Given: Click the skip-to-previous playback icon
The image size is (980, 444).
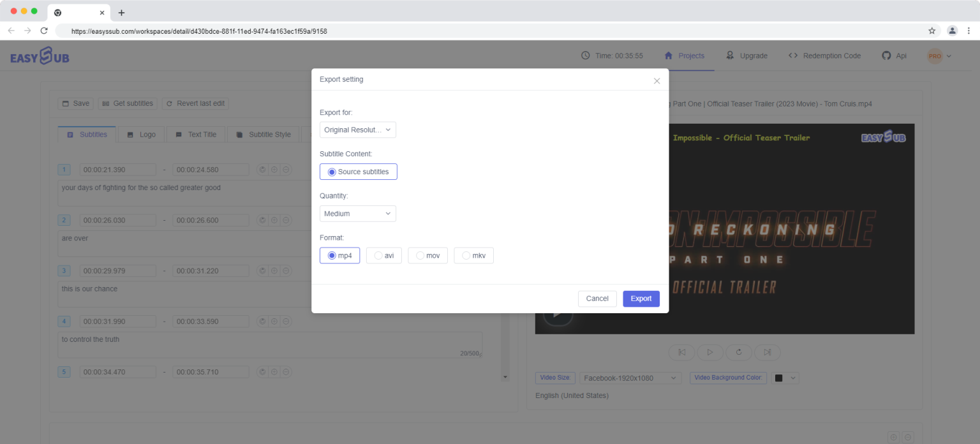Looking at the screenshot, I should tap(681, 352).
